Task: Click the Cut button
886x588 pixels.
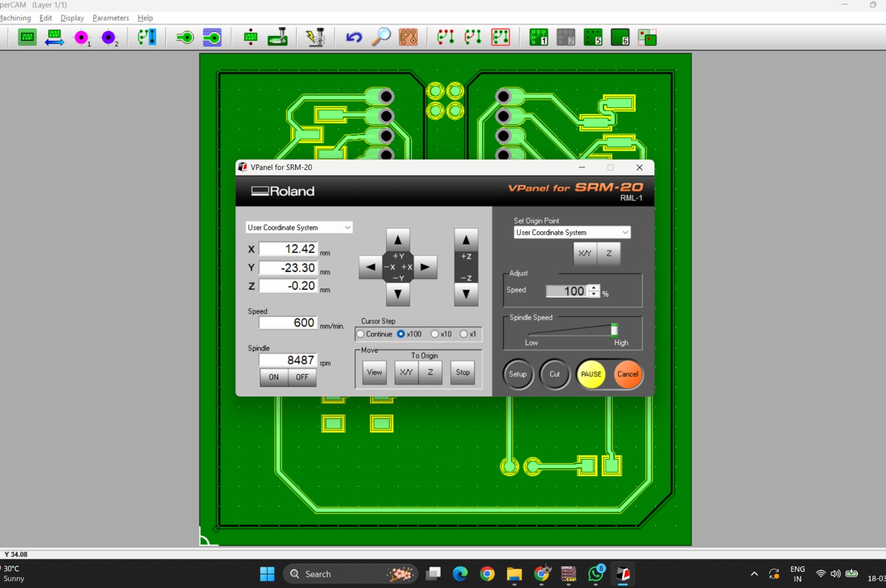Action: (x=555, y=374)
